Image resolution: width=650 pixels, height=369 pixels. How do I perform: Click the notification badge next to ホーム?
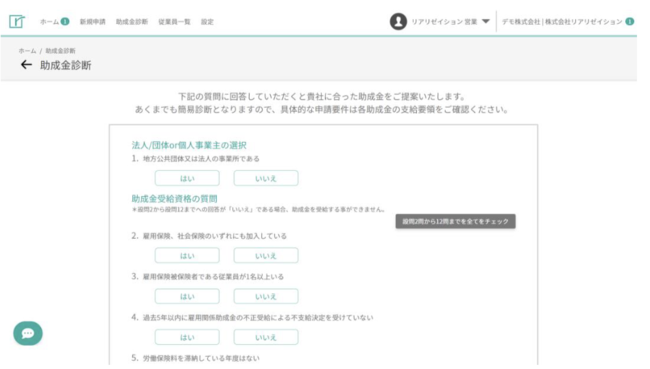pyautogui.click(x=65, y=21)
